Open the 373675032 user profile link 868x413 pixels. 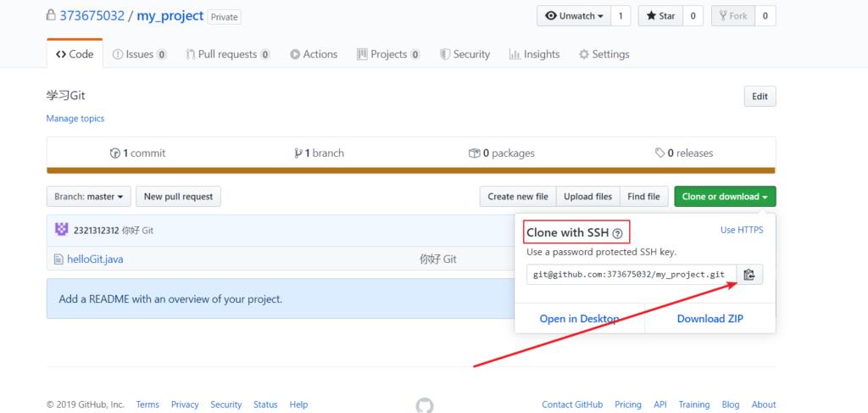coord(92,15)
